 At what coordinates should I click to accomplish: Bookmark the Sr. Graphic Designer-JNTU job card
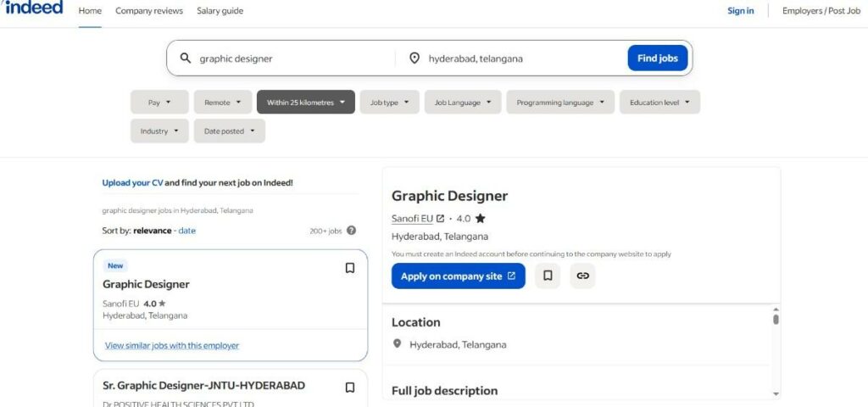pos(350,387)
